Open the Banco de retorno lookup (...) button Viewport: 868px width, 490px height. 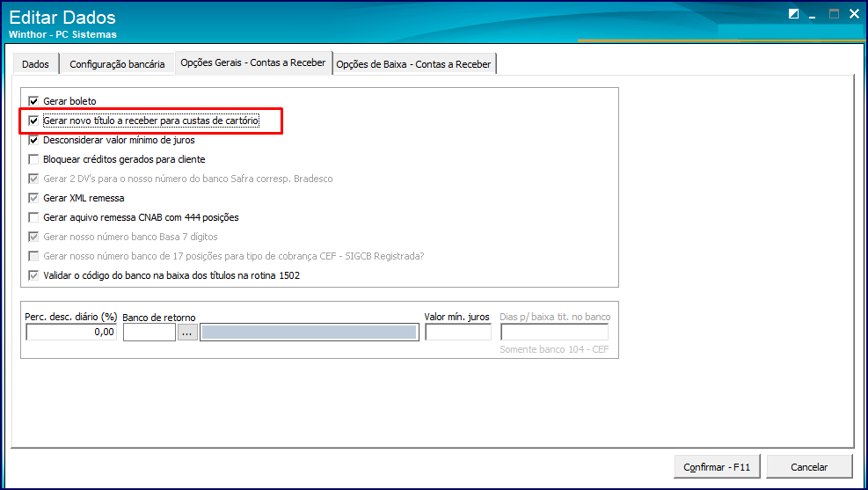click(x=187, y=333)
